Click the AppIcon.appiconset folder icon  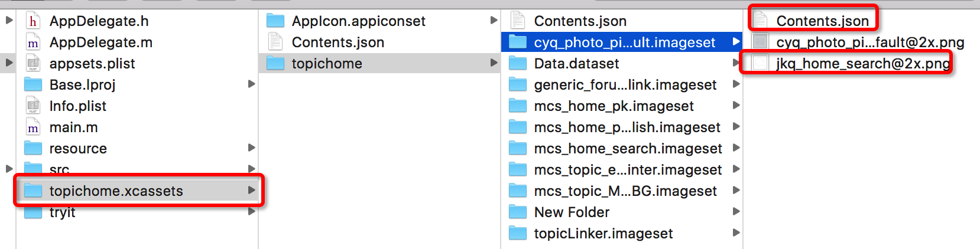[x=275, y=21]
